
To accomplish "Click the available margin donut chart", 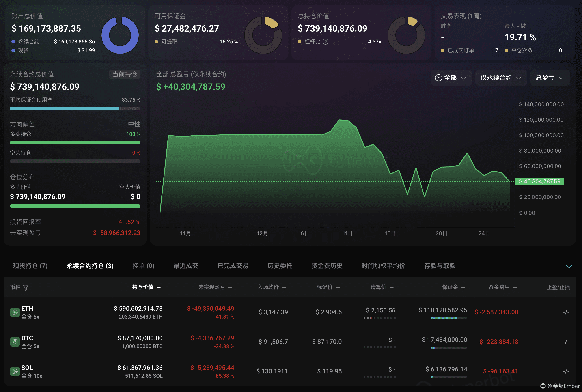I will click(x=263, y=35).
